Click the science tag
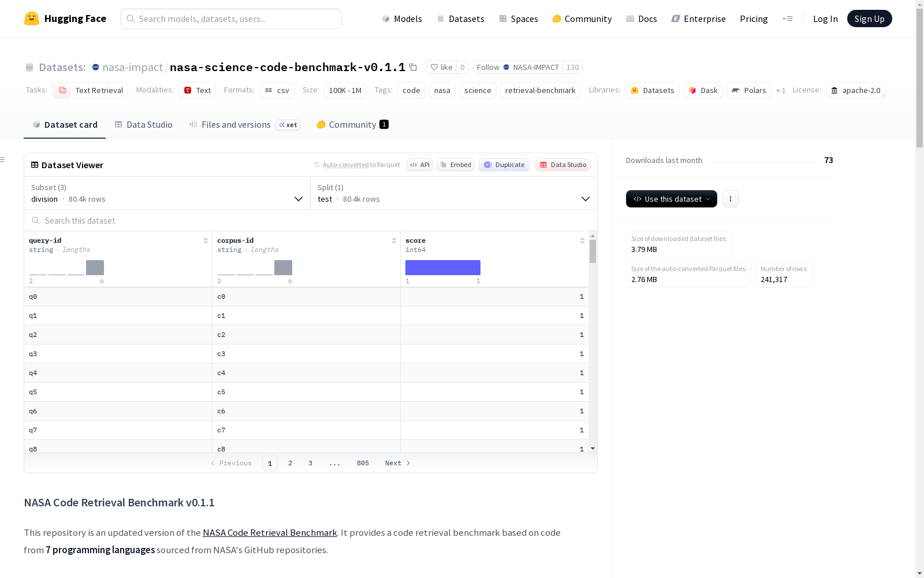The height and width of the screenshot is (578, 924). [x=478, y=90]
